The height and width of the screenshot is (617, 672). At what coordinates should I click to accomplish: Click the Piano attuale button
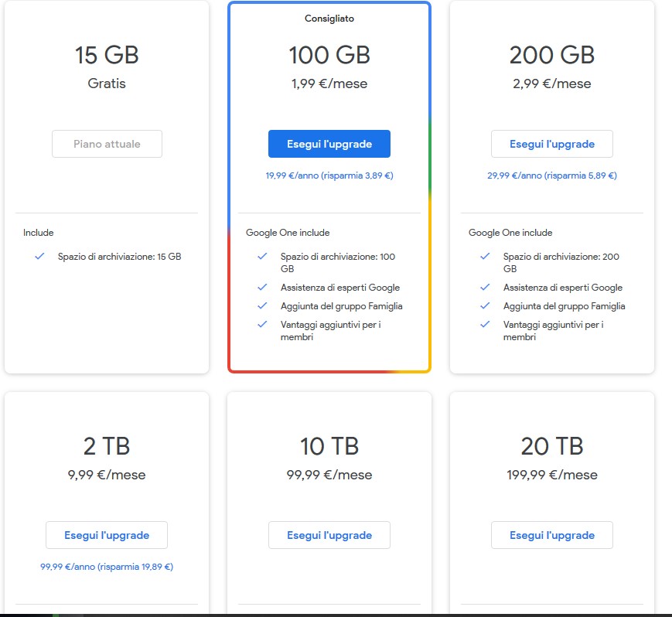pyautogui.click(x=107, y=144)
